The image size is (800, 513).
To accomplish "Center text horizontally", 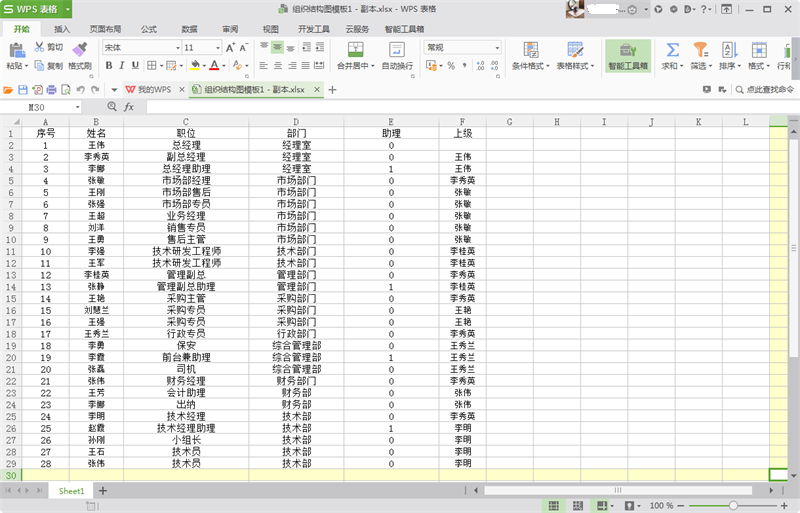I will 278,65.
